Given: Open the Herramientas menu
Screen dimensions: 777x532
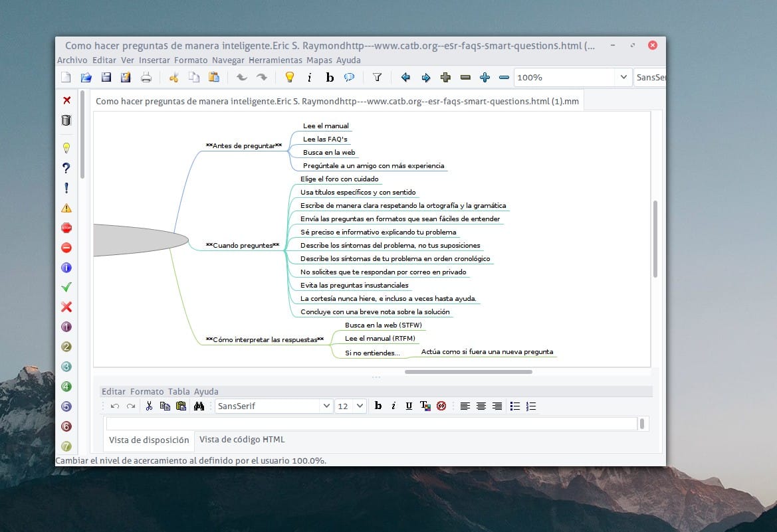Looking at the screenshot, I should point(275,60).
